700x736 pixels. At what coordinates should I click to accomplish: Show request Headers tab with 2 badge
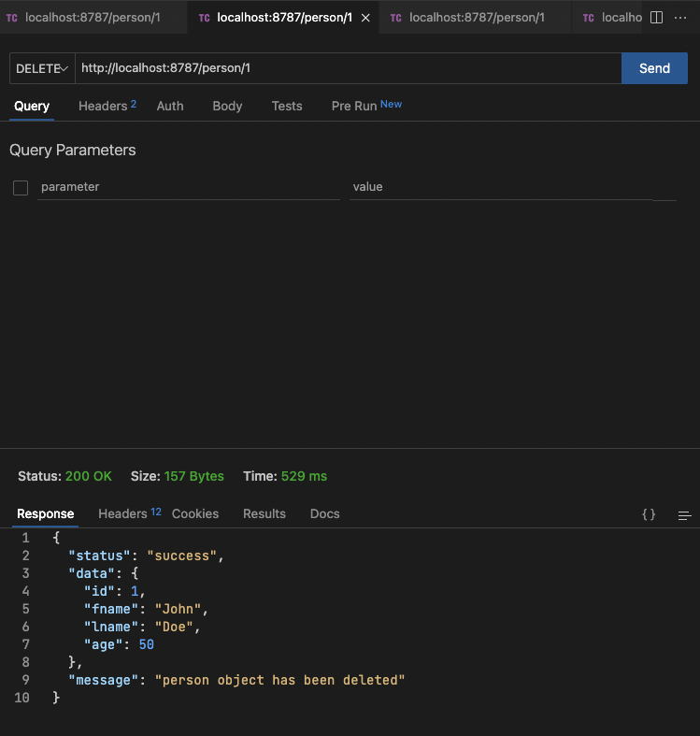click(x=107, y=106)
